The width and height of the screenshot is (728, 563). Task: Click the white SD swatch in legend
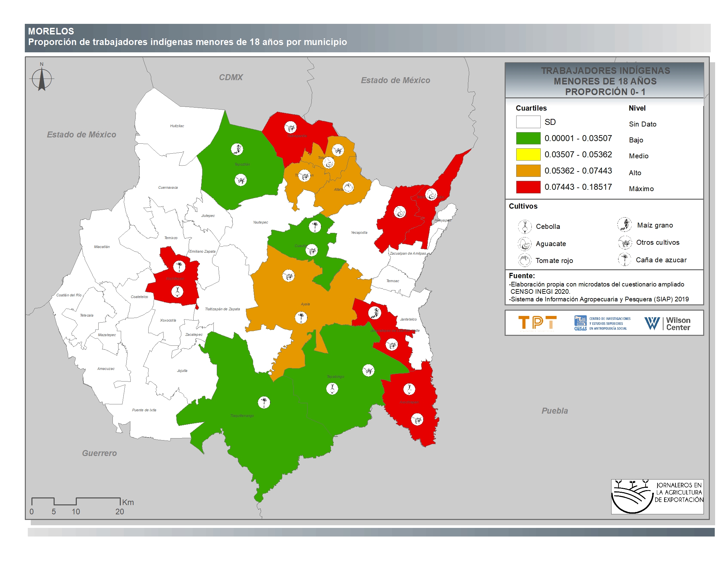click(528, 122)
